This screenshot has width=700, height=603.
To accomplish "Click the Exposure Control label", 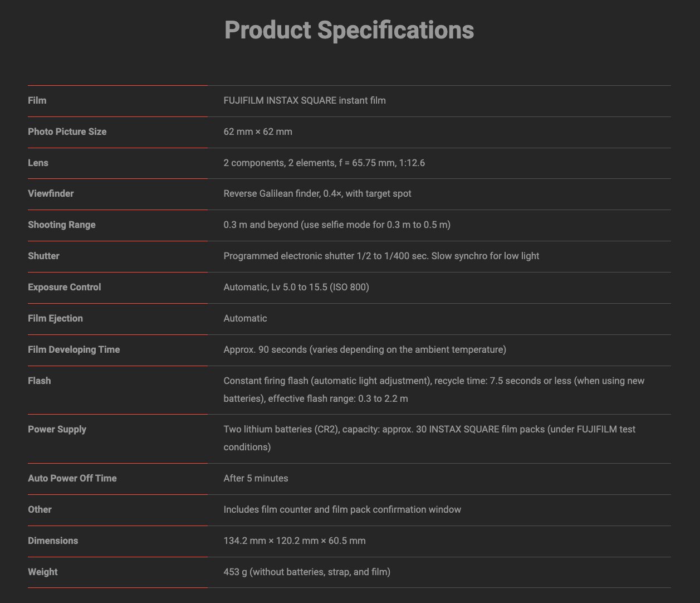I will 65,287.
